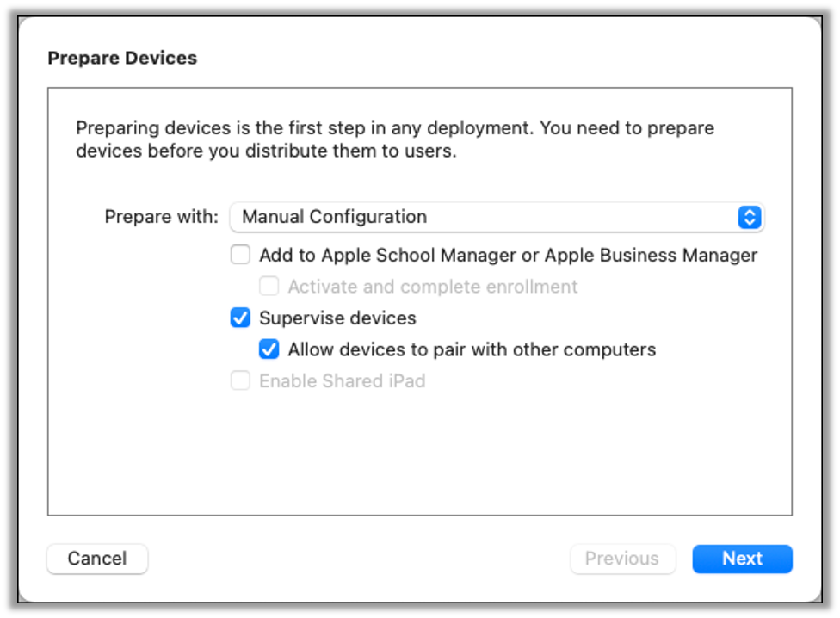
Task: Click the grayed Enable Shared iPad checkbox
Action: pos(240,380)
